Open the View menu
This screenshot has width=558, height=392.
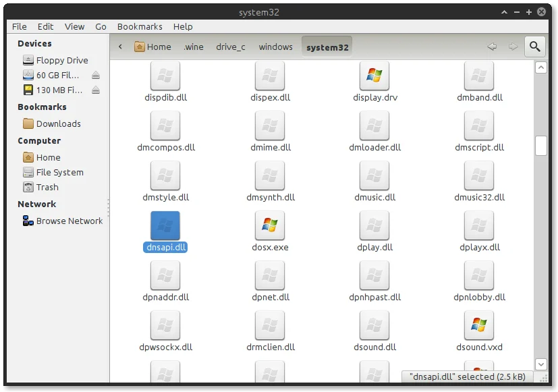point(74,27)
